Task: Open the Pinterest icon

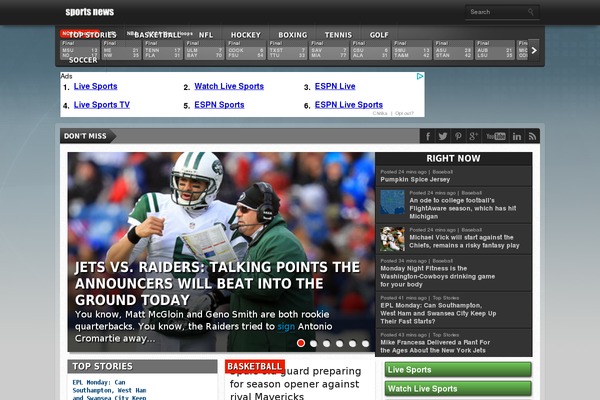Action: (458, 136)
